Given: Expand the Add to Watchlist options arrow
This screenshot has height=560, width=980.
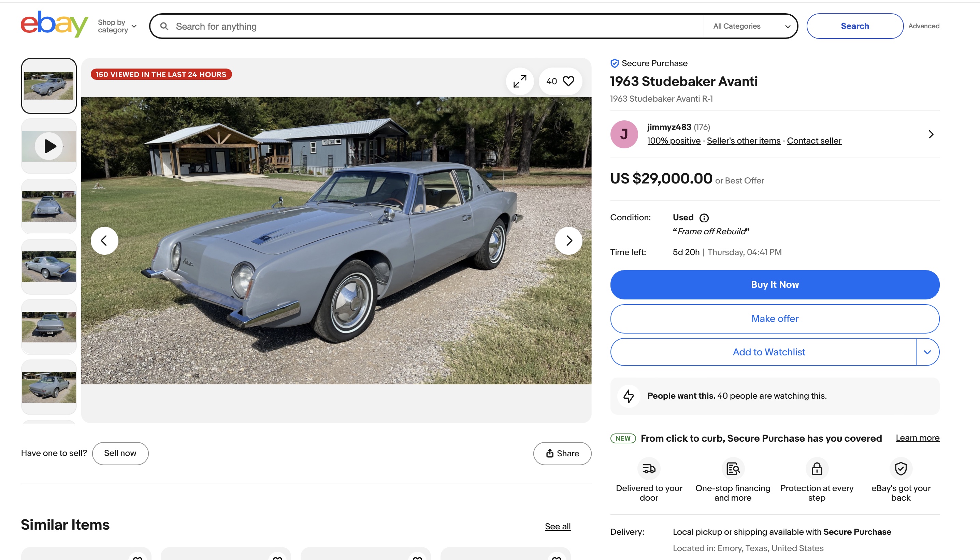Looking at the screenshot, I should pos(927,352).
